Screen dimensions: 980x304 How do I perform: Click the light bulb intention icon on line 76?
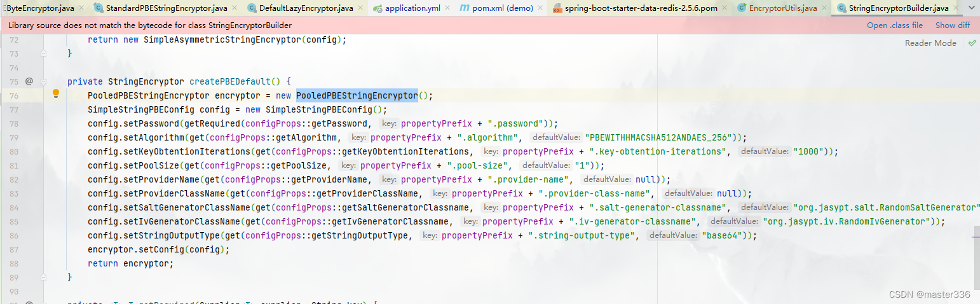56,93
